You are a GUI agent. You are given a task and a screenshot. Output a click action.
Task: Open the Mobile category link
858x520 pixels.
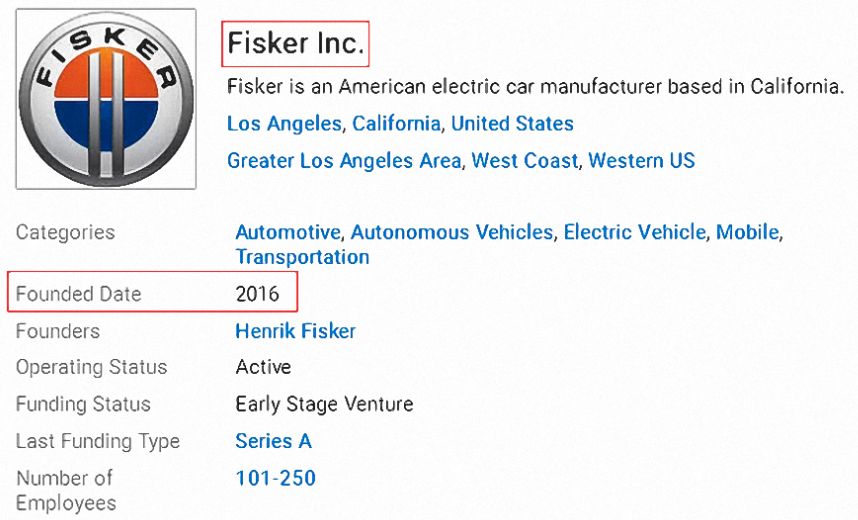(747, 233)
